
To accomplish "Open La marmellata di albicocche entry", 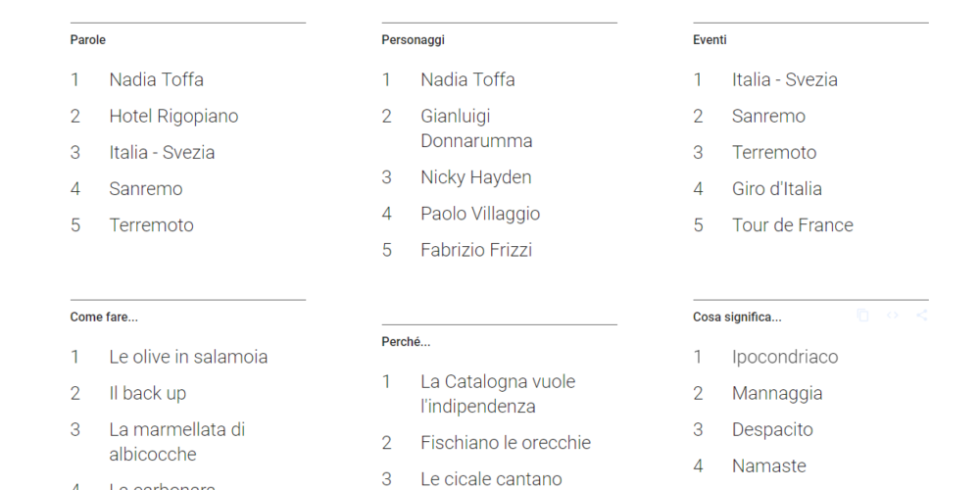I will pos(176,442).
